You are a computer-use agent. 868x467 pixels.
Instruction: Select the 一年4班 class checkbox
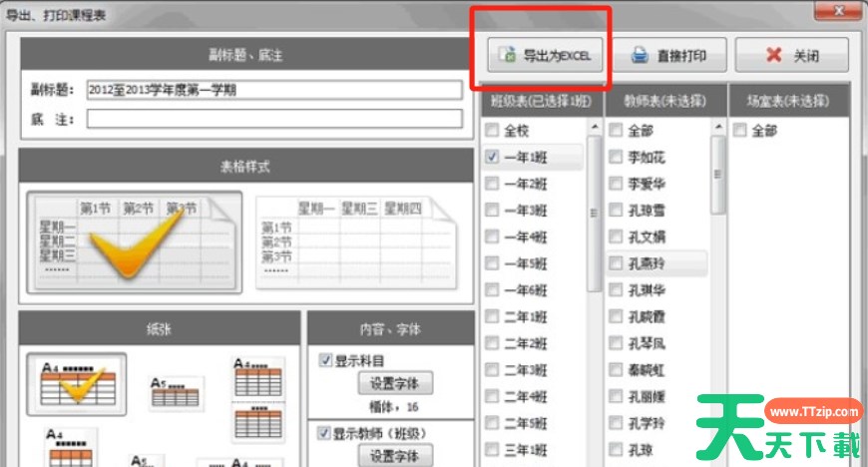[x=492, y=236]
